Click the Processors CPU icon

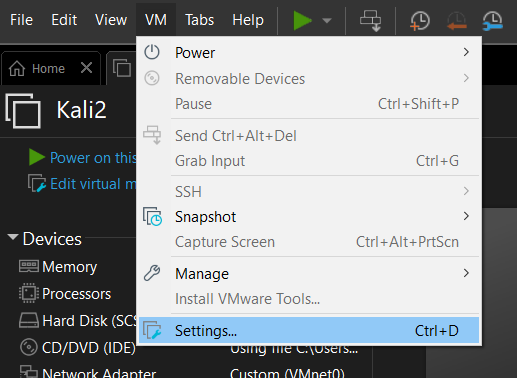tap(29, 293)
